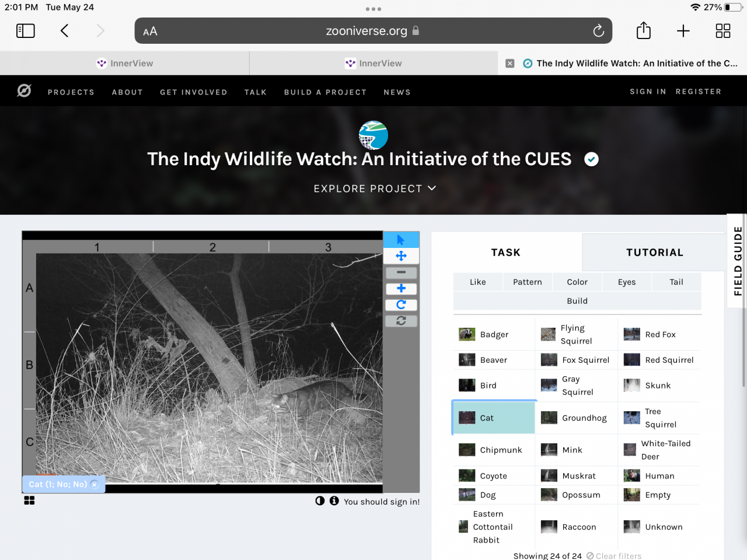Image resolution: width=747 pixels, height=560 pixels.
Task: Switch to the Task tab
Action: [x=506, y=253]
